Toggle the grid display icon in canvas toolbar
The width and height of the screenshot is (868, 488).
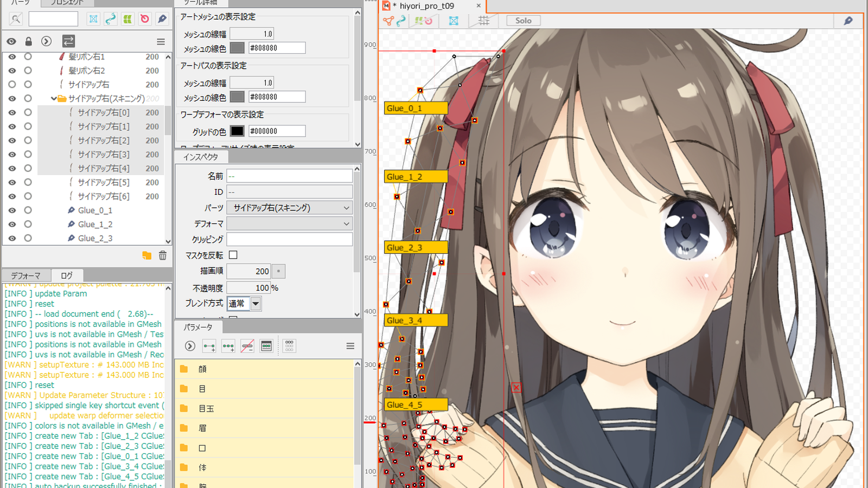pos(484,21)
